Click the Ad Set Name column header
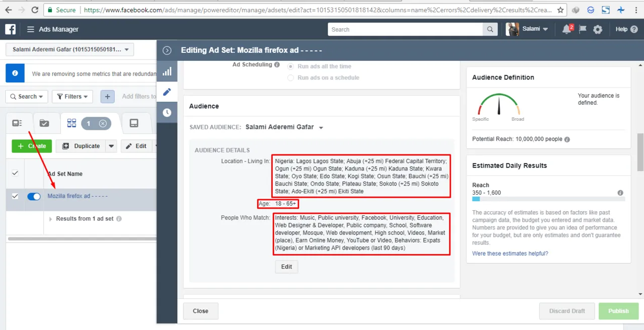Image resolution: width=644 pixels, height=330 pixels. click(x=65, y=174)
